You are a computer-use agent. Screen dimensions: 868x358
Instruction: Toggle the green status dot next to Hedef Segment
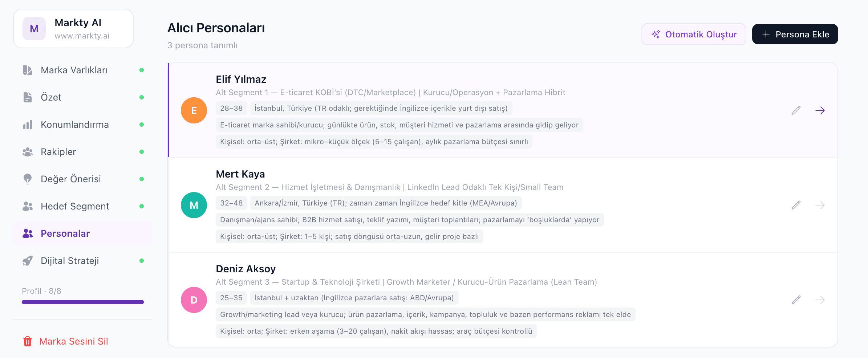142,206
